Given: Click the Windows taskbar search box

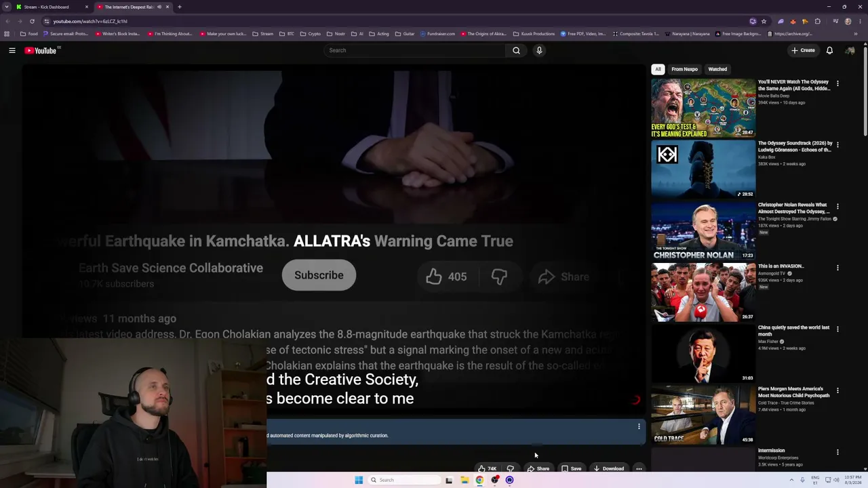Looking at the screenshot, I should tap(404, 480).
